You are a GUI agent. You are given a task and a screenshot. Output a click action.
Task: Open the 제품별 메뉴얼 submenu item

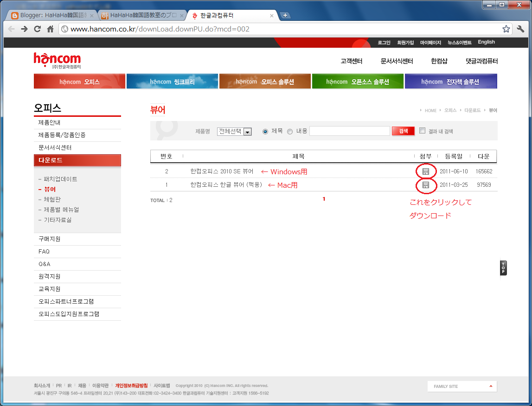pos(61,209)
